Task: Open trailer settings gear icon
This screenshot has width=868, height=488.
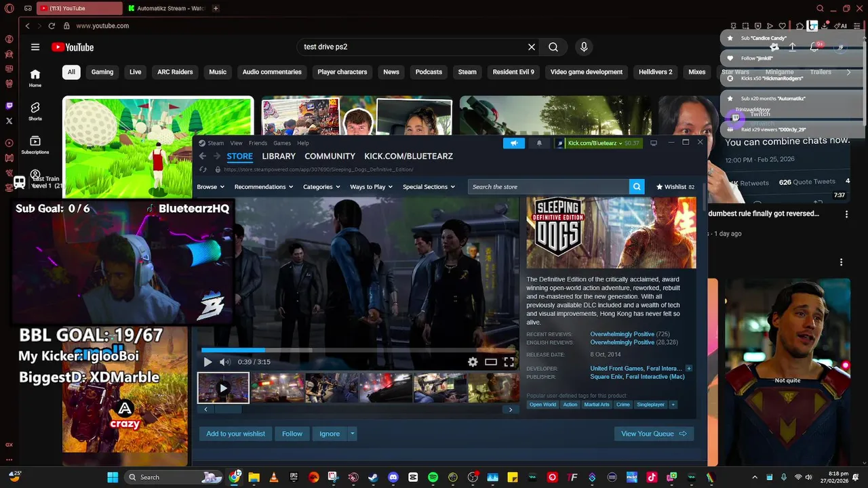Action: pos(473,362)
